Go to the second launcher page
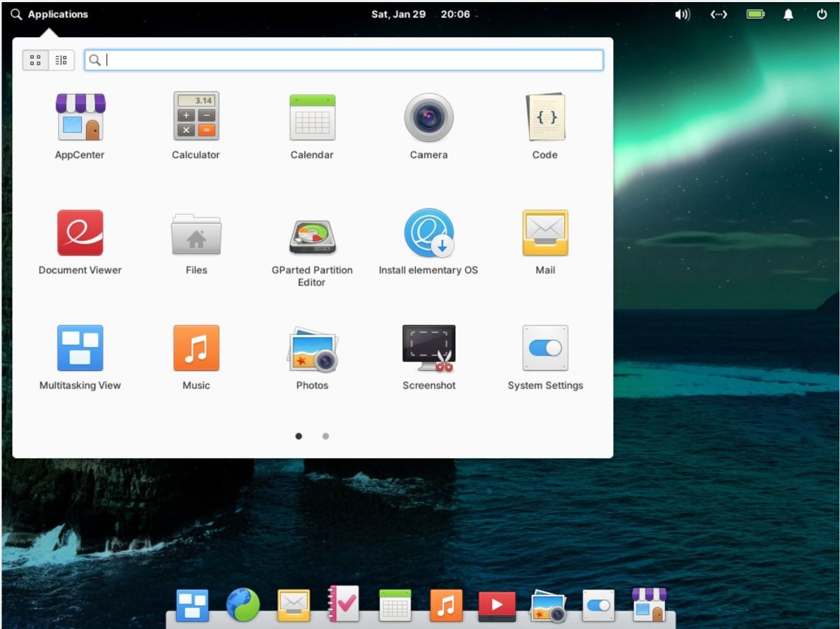The width and height of the screenshot is (840, 629). [x=325, y=436]
